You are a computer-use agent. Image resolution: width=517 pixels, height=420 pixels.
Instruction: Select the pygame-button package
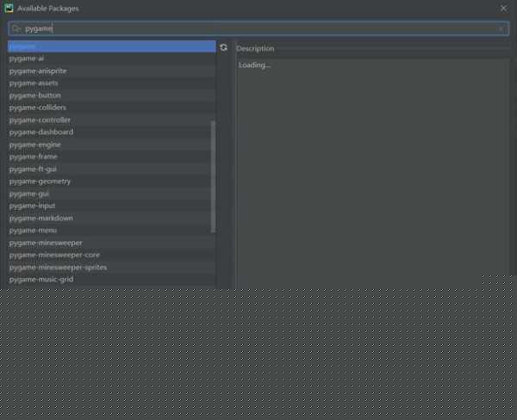pos(111,96)
